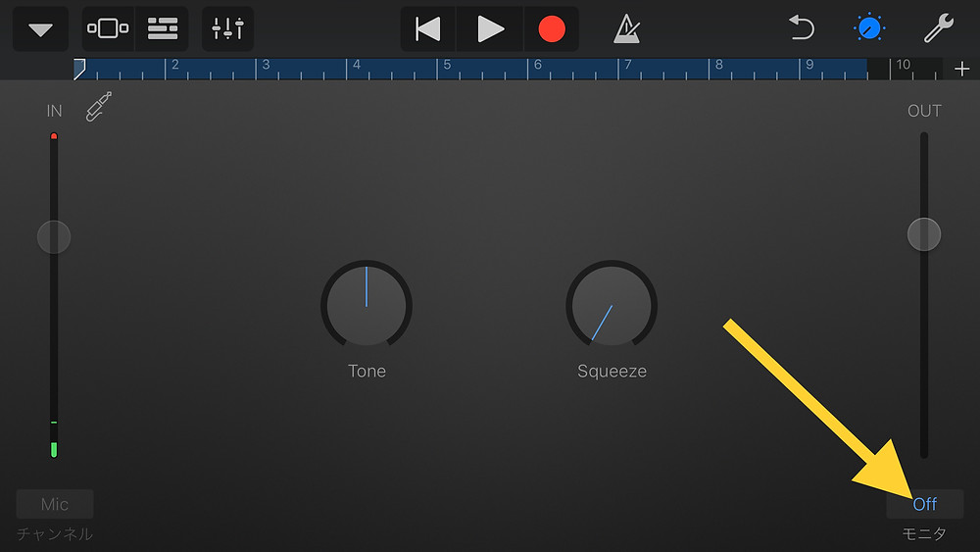Viewport: 980px width, 552px height.
Task: Undo the last action with the arrow icon
Action: [x=802, y=28]
